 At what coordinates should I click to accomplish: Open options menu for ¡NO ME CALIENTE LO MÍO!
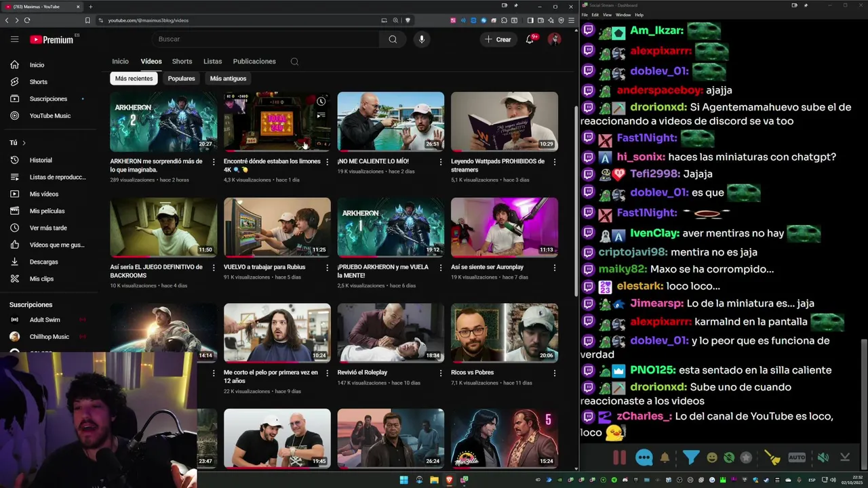click(x=441, y=162)
